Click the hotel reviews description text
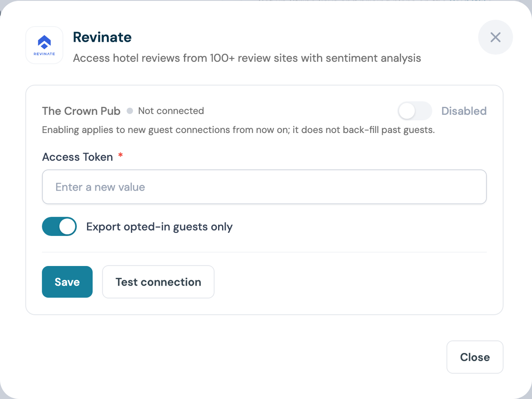Viewport: 532px width, 399px height. pos(247,58)
